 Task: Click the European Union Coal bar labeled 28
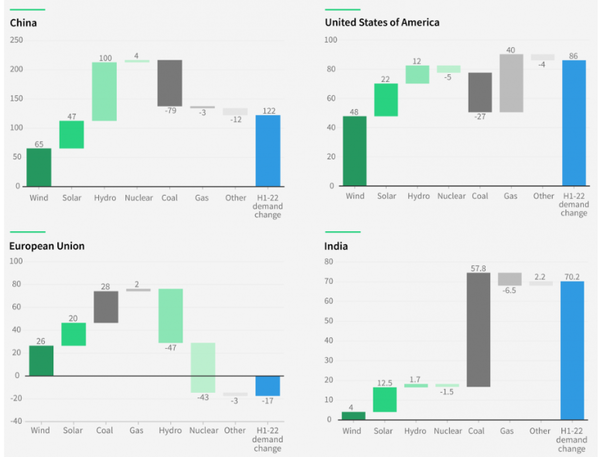[x=105, y=307]
